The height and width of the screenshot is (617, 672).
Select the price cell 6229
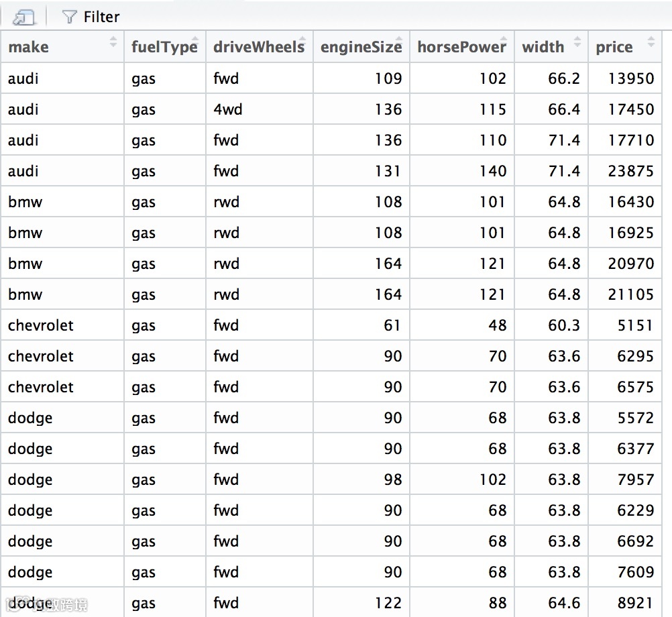[625, 510]
